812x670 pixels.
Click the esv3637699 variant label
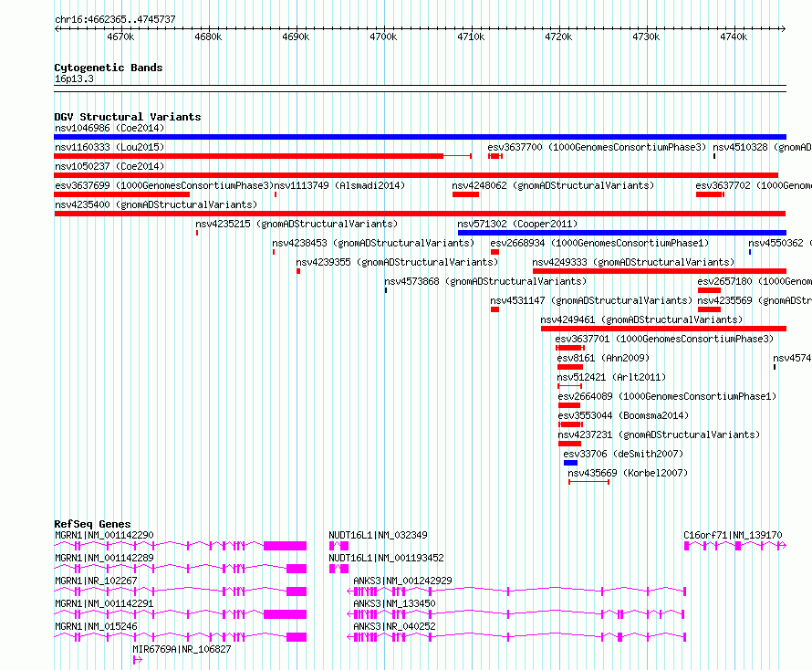click(163, 185)
